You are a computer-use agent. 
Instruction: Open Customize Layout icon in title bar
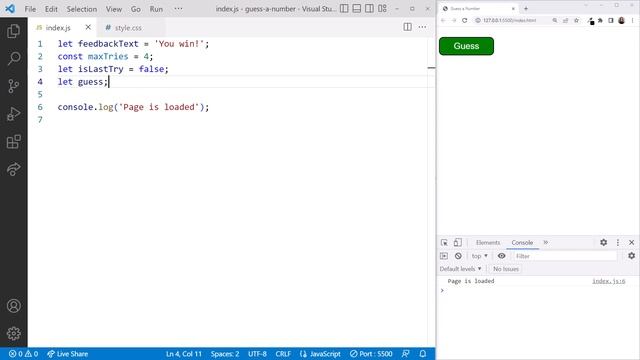pos(382,8)
